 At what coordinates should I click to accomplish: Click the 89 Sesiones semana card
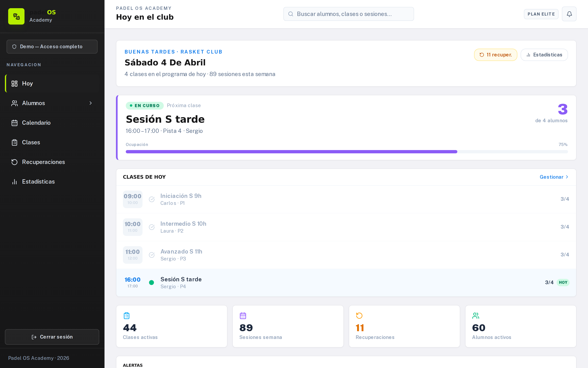point(288,326)
